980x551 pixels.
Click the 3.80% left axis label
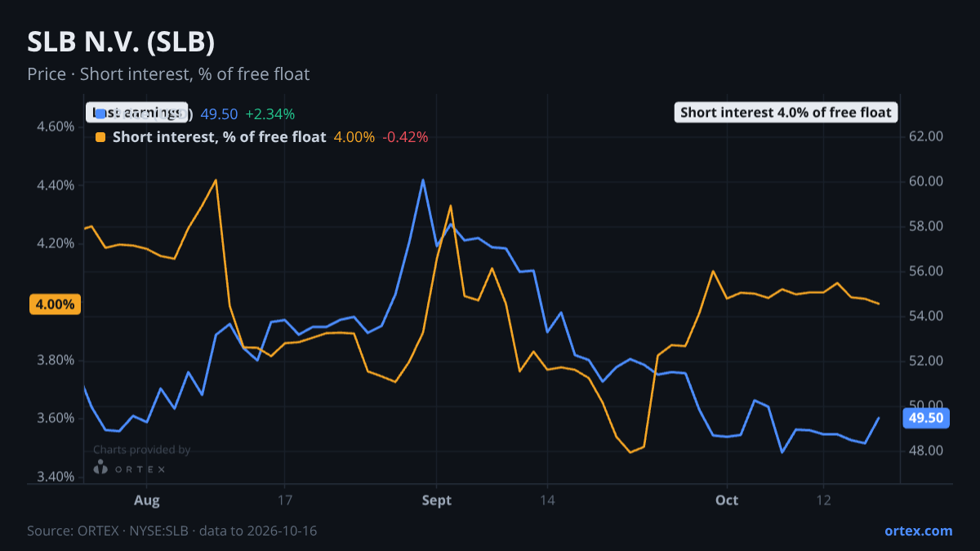pos(56,360)
